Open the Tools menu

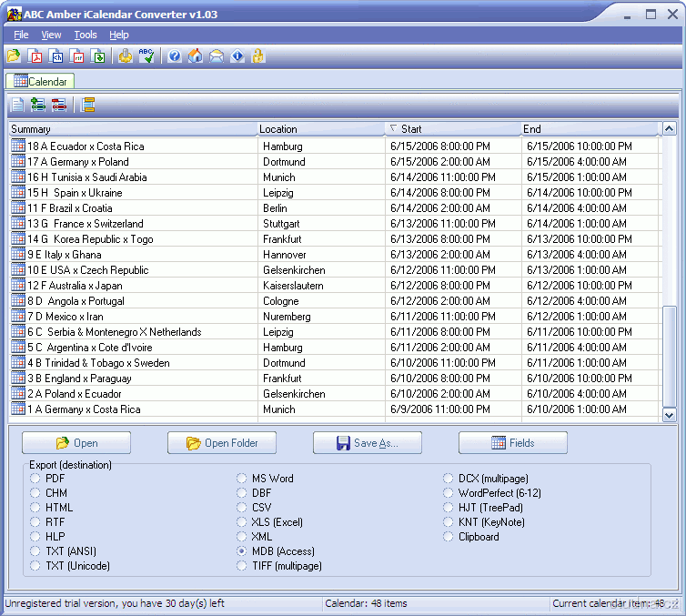point(86,35)
